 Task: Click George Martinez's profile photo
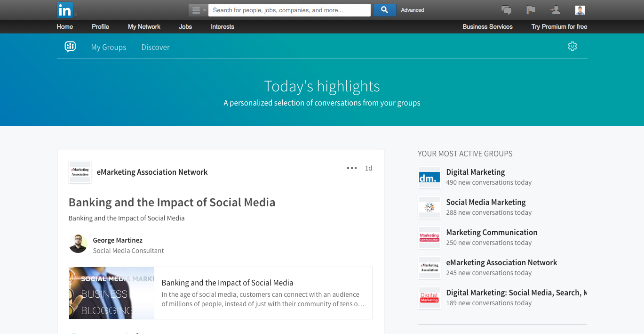[x=79, y=244]
